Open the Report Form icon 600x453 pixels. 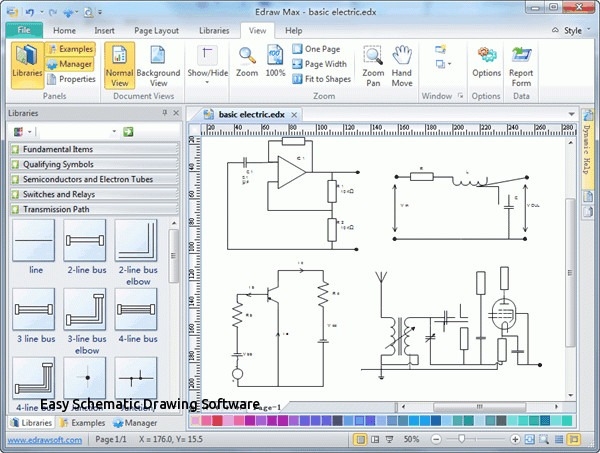point(521,62)
